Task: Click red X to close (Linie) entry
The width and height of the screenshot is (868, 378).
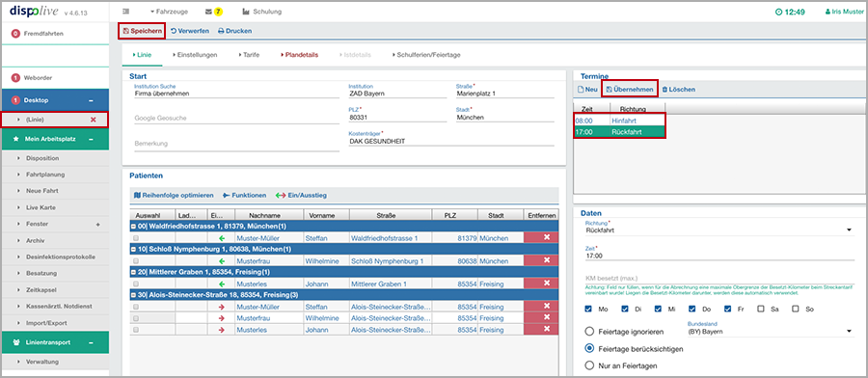Action: tap(94, 120)
